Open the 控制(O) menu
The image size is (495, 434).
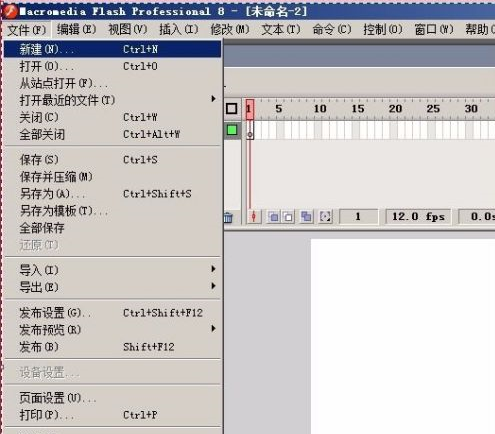[x=383, y=30]
